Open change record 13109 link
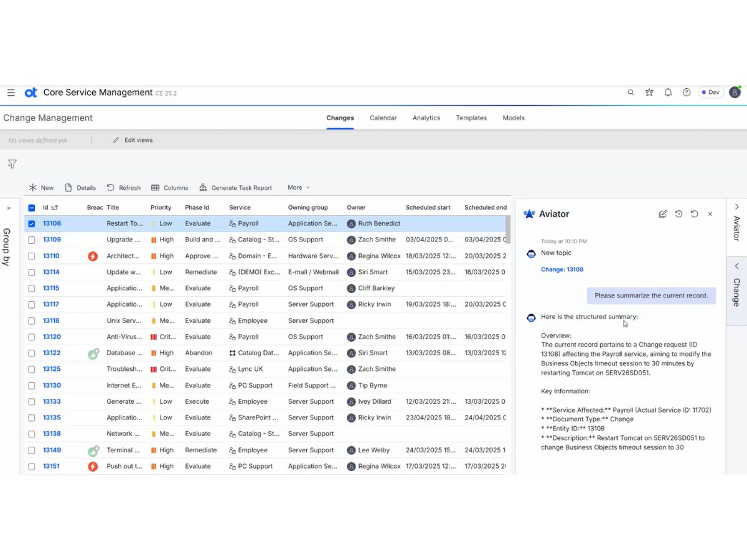 tap(52, 240)
